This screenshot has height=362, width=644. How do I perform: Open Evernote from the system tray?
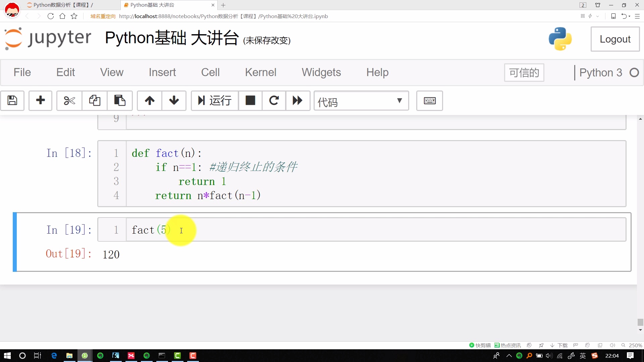(519, 356)
